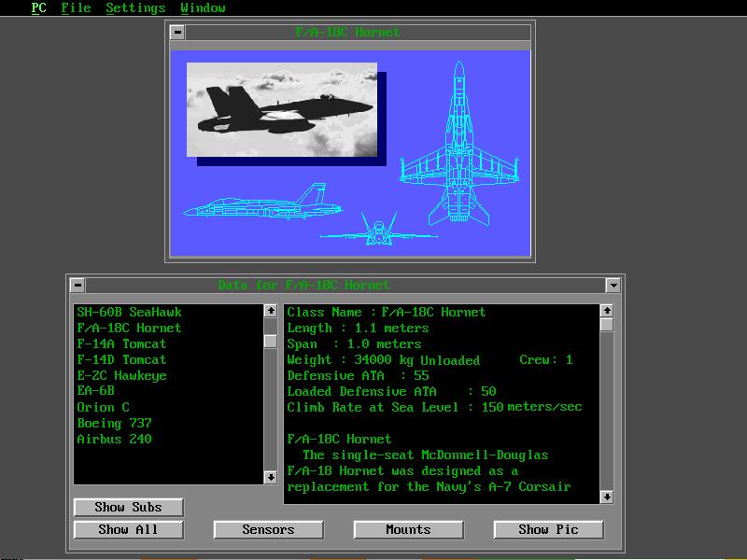
Task: Open the Sensors information
Action: point(268,530)
